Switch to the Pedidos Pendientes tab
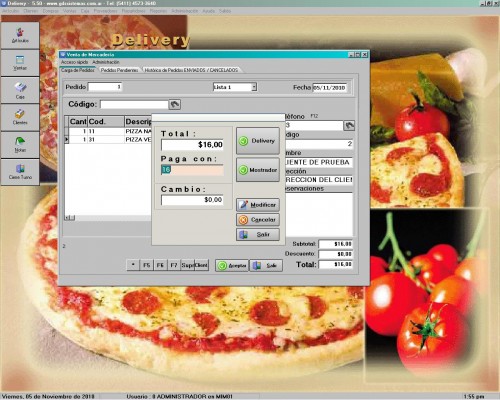 pos(119,70)
